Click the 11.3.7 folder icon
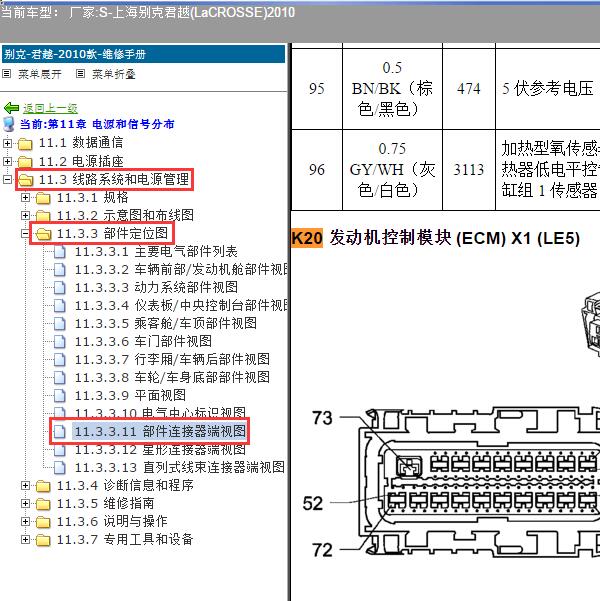The width and height of the screenshot is (600, 601). tap(43, 540)
